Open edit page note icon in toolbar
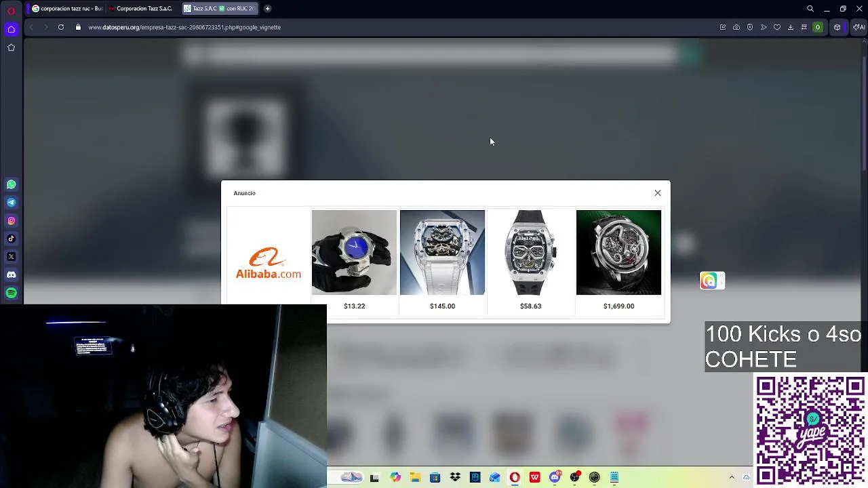 click(723, 27)
